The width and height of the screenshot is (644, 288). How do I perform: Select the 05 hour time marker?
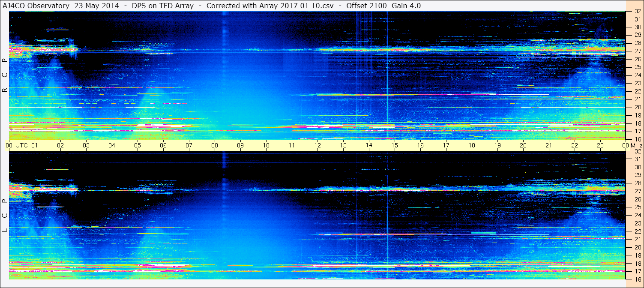pos(138,145)
